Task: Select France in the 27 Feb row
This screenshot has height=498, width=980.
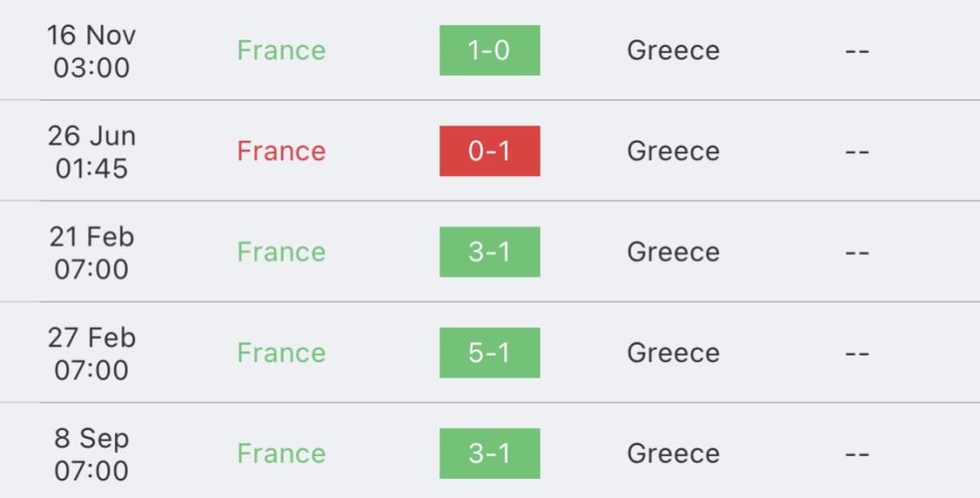Action: [281, 352]
